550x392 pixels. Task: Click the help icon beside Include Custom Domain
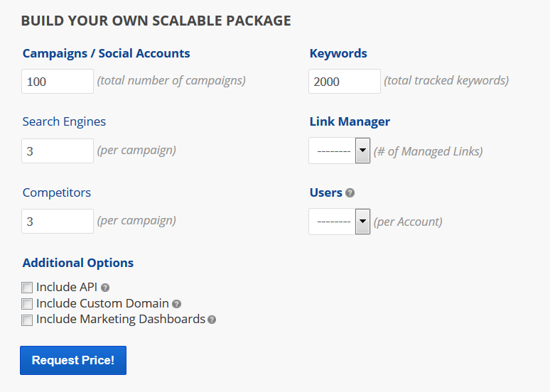pyautogui.click(x=177, y=304)
